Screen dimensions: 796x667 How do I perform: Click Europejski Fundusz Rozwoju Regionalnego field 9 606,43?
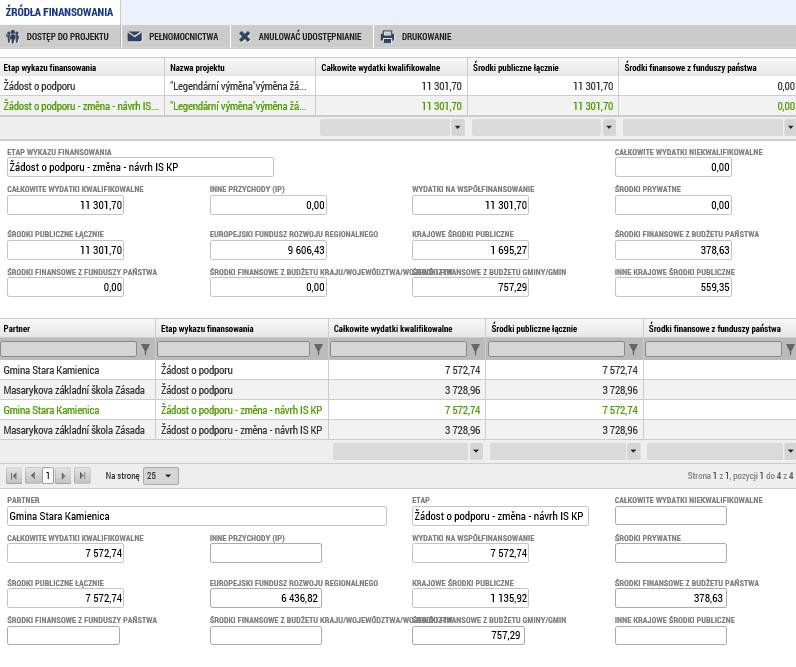click(x=268, y=250)
